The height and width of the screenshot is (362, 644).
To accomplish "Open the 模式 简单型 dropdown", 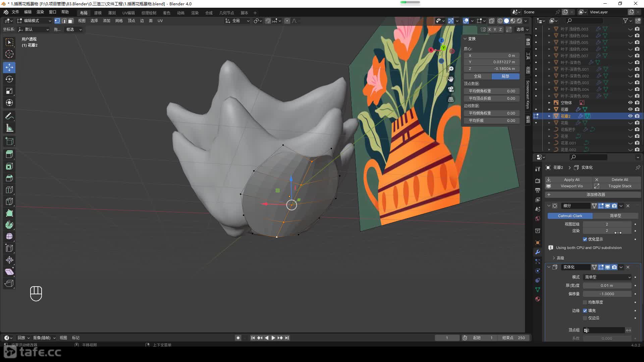I will pyautogui.click(x=607, y=277).
